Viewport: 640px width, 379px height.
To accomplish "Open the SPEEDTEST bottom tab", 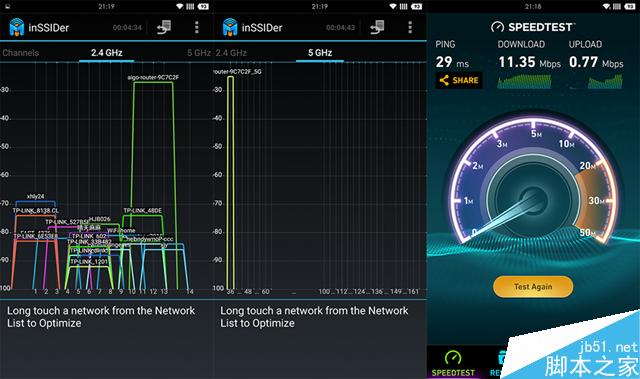I will [453, 363].
